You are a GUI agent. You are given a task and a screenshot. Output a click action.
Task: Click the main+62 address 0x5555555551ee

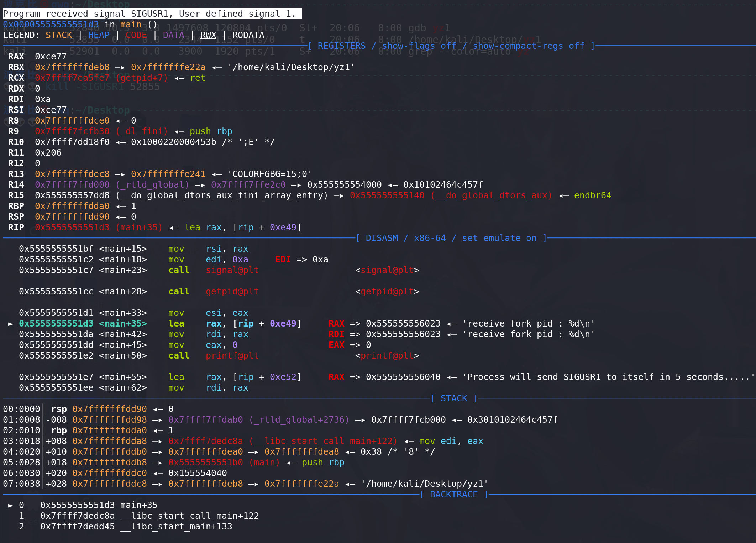tap(56, 388)
